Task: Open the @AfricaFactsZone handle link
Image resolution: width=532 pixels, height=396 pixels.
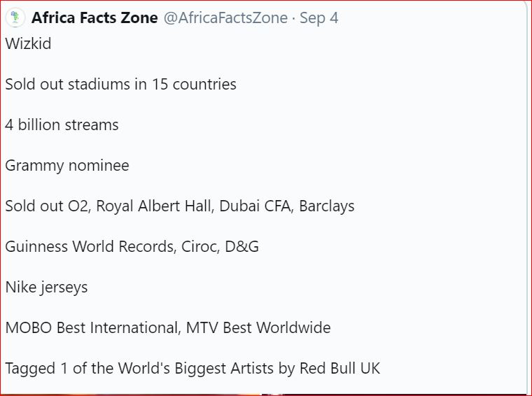Action: [225, 18]
